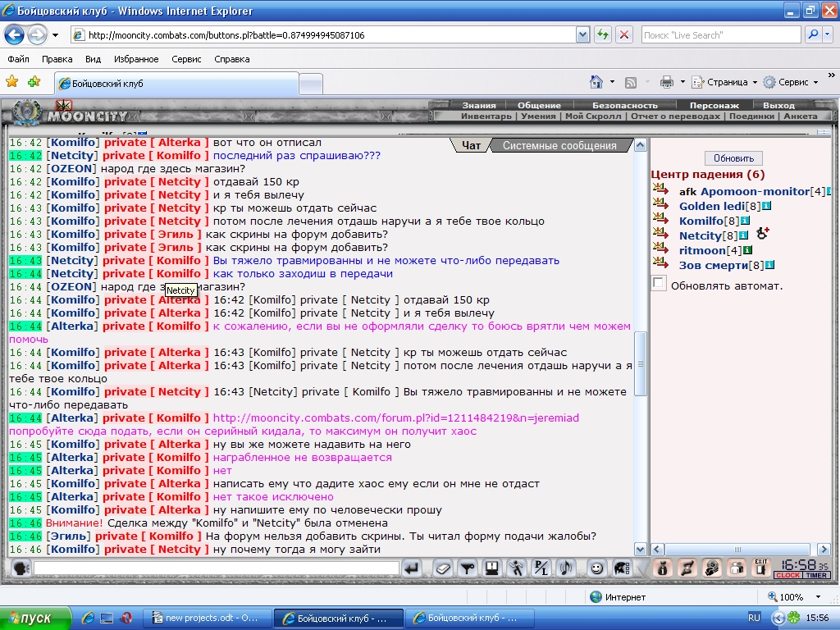Click the IE print icon

tap(666, 82)
